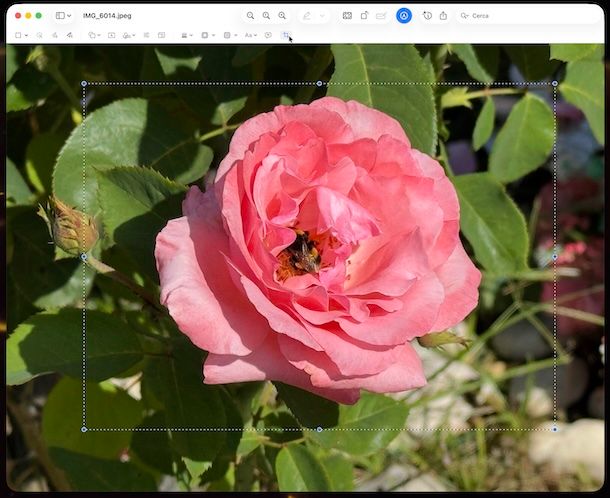Open the sidebar view menu

click(x=63, y=16)
